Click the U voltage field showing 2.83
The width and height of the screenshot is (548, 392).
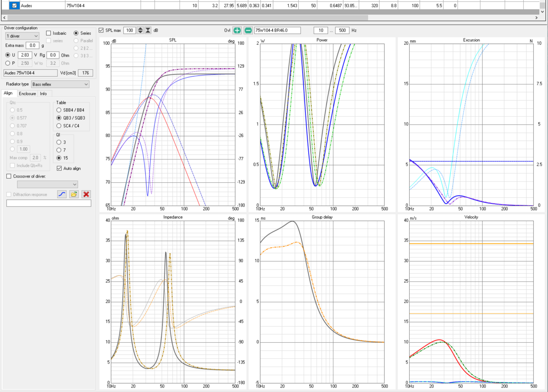pos(25,55)
